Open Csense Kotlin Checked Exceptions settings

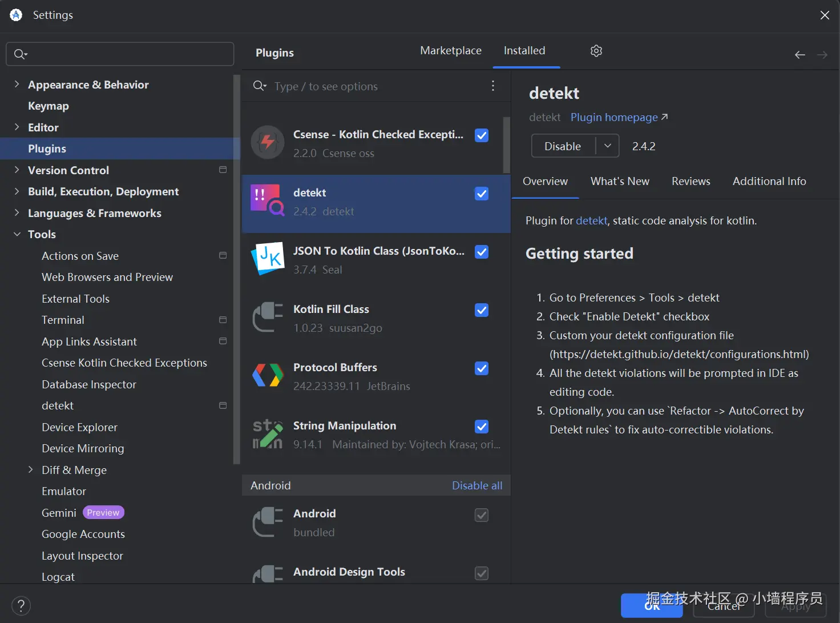(x=124, y=363)
